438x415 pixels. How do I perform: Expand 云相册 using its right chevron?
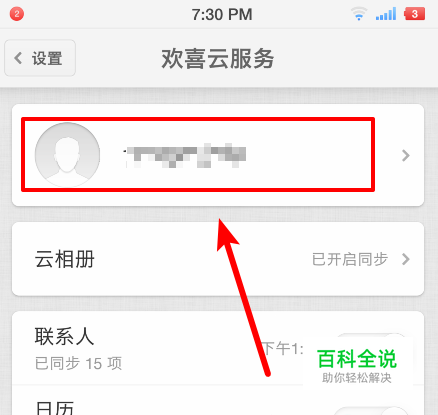(405, 259)
